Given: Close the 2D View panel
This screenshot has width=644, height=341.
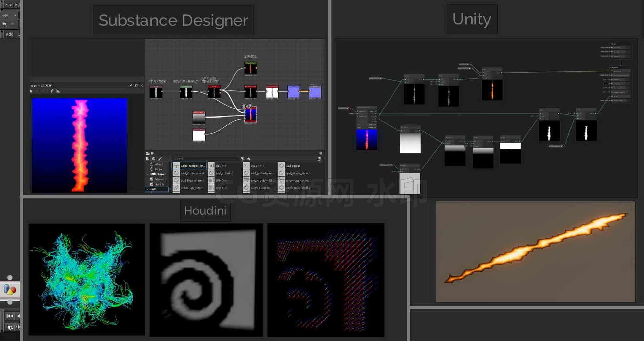Looking at the screenshot, I should 142,86.
